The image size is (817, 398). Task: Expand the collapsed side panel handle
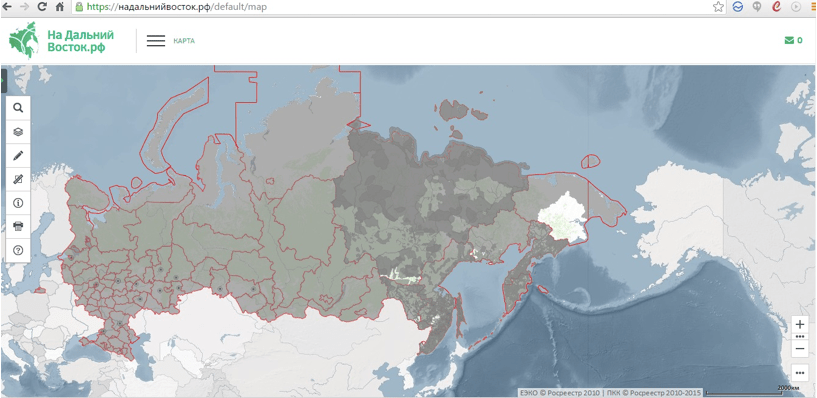tap(3, 80)
